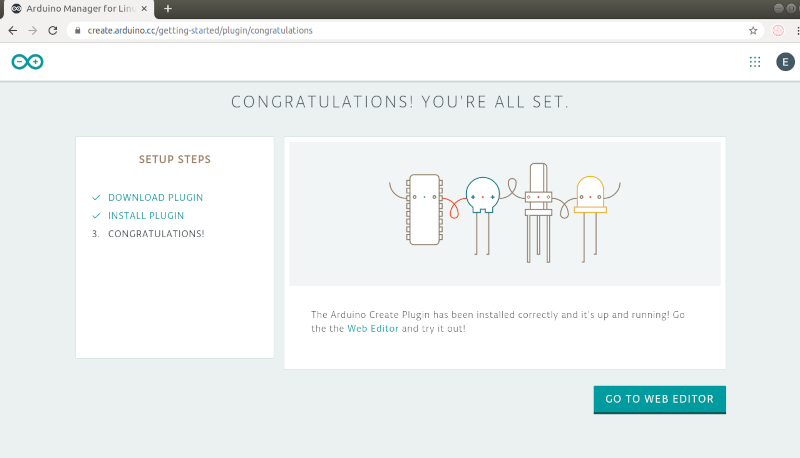
Task: Click the Congratulations You're All Set heading
Action: [x=400, y=102]
